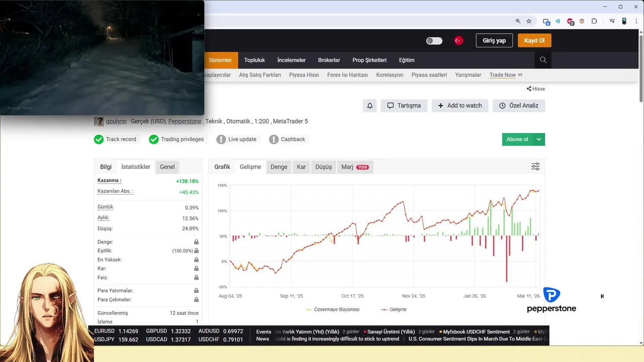Screen dimensions: 644x362
Task: Click the Giriş yap login button
Action: pyautogui.click(x=494, y=41)
